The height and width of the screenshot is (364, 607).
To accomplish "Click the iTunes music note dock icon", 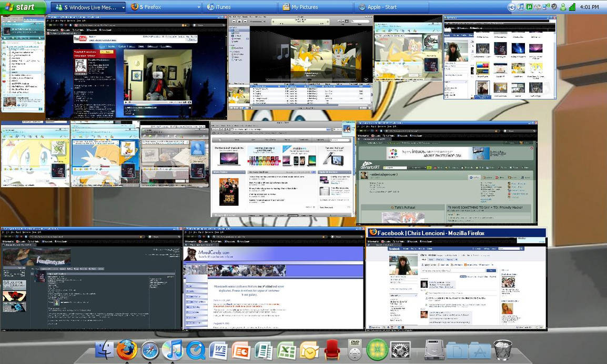I will coord(173,349).
